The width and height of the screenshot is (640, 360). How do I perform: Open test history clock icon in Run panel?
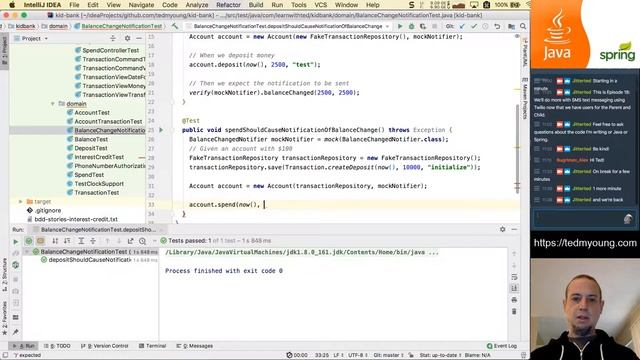click(x=142, y=241)
